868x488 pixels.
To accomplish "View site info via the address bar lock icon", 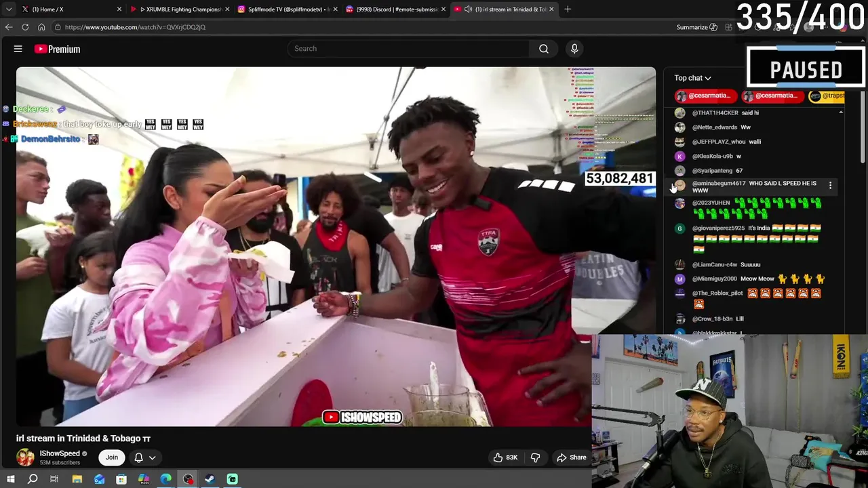I will coord(58,27).
